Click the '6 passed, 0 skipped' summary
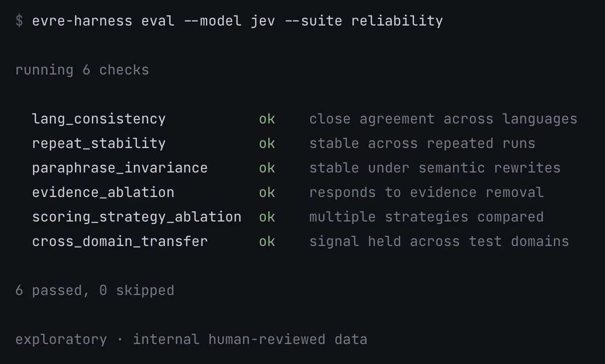The width and height of the screenshot is (605, 364). pos(95,290)
